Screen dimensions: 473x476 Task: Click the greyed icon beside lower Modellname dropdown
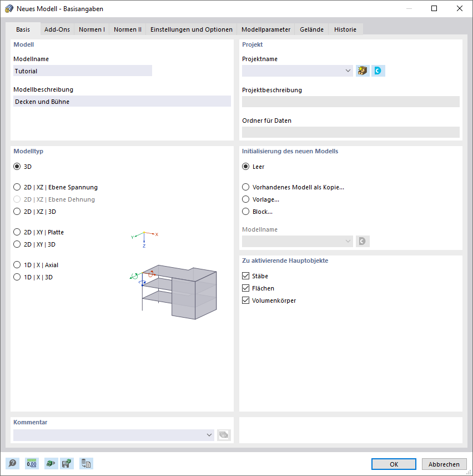(x=363, y=242)
